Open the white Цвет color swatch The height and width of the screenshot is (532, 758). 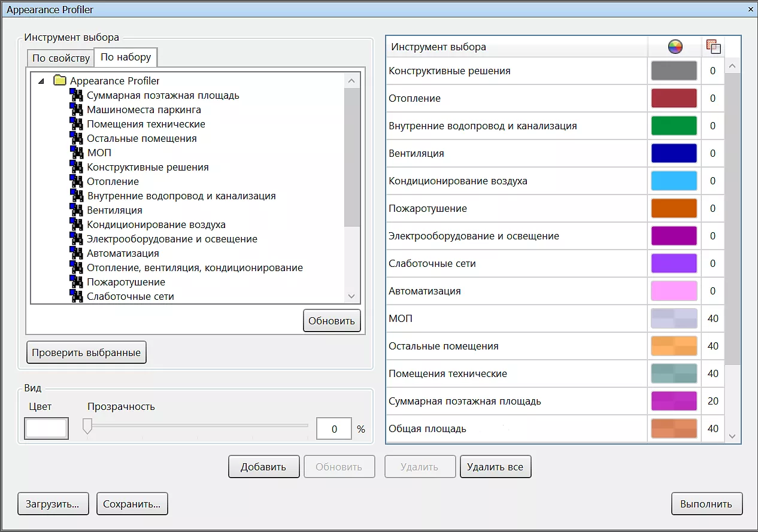point(46,428)
